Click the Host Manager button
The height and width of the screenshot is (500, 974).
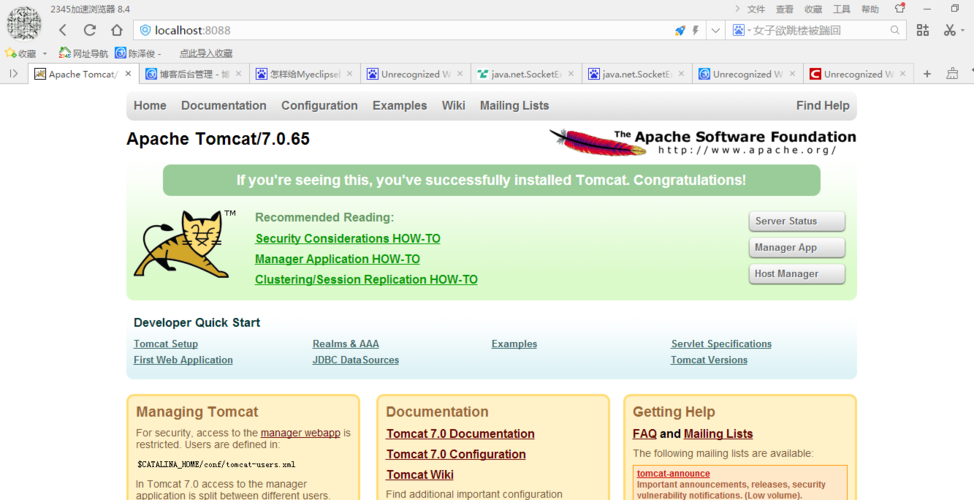pyautogui.click(x=797, y=274)
